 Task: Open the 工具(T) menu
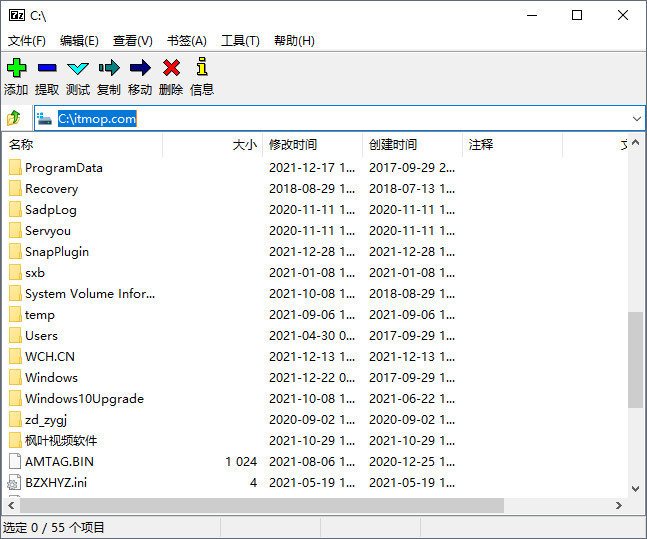240,40
